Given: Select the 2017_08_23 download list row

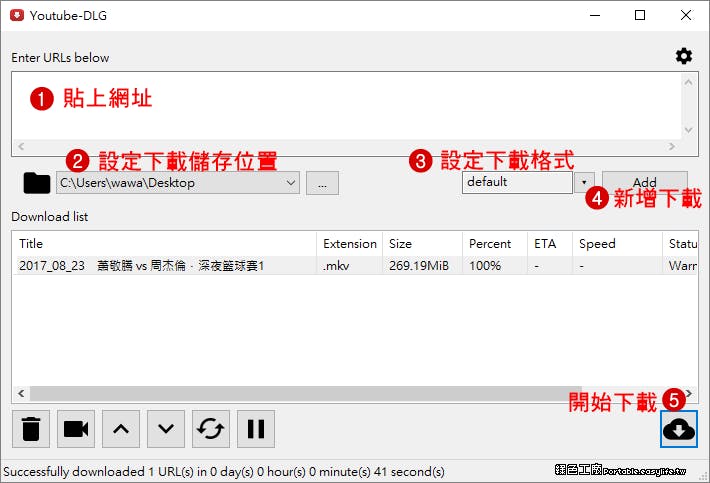Looking at the screenshot, I should click(x=355, y=265).
